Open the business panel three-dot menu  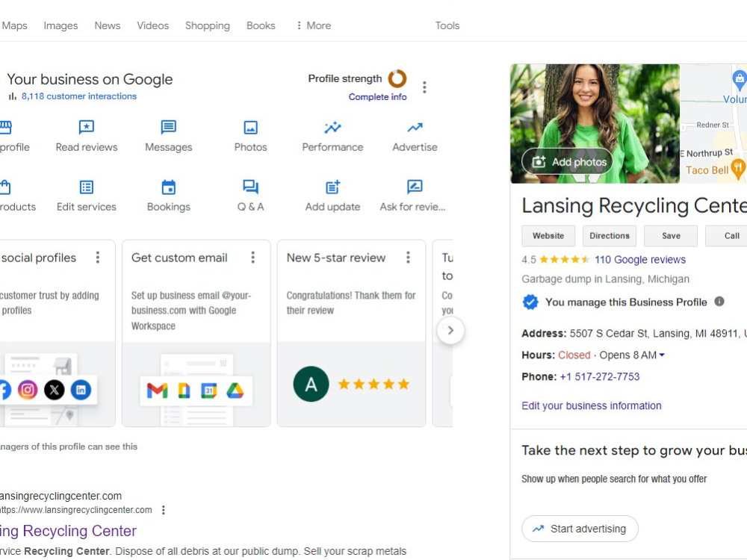[x=424, y=87]
